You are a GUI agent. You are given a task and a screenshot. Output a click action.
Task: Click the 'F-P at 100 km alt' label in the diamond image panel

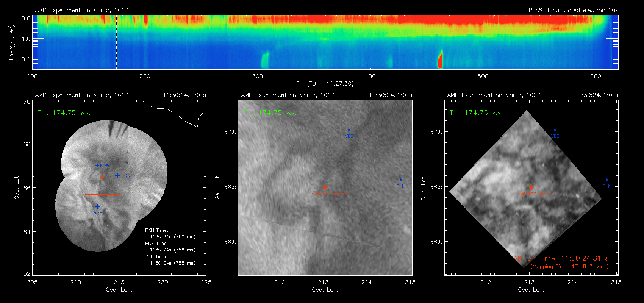pos(531,194)
